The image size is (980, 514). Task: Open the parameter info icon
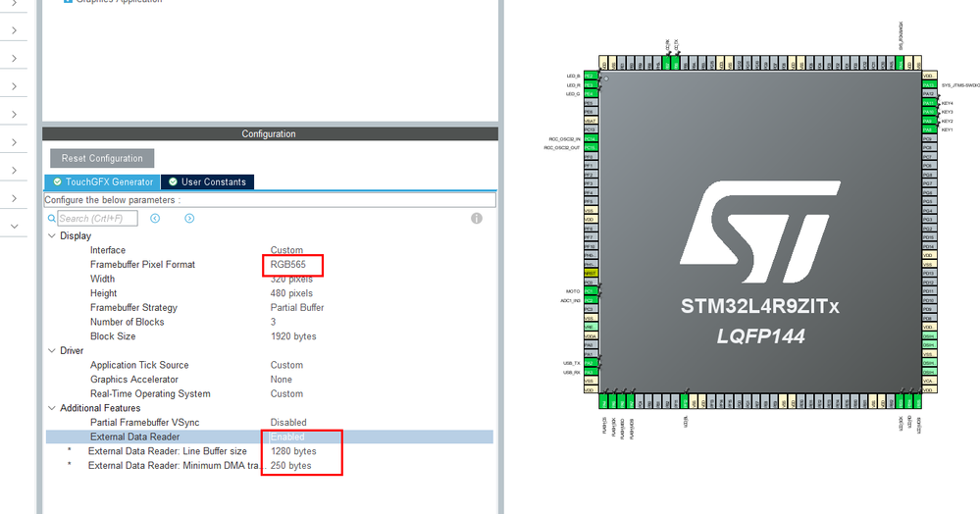(x=476, y=218)
